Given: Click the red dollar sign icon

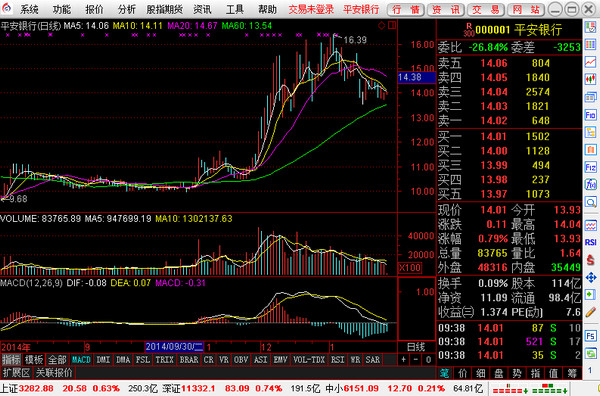Looking at the screenshot, I should coord(590,260).
